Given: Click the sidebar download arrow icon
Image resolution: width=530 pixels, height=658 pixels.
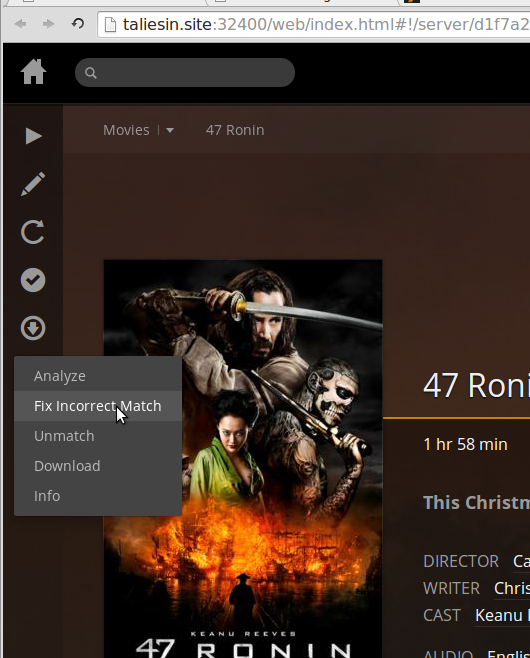Looking at the screenshot, I should [x=33, y=328].
